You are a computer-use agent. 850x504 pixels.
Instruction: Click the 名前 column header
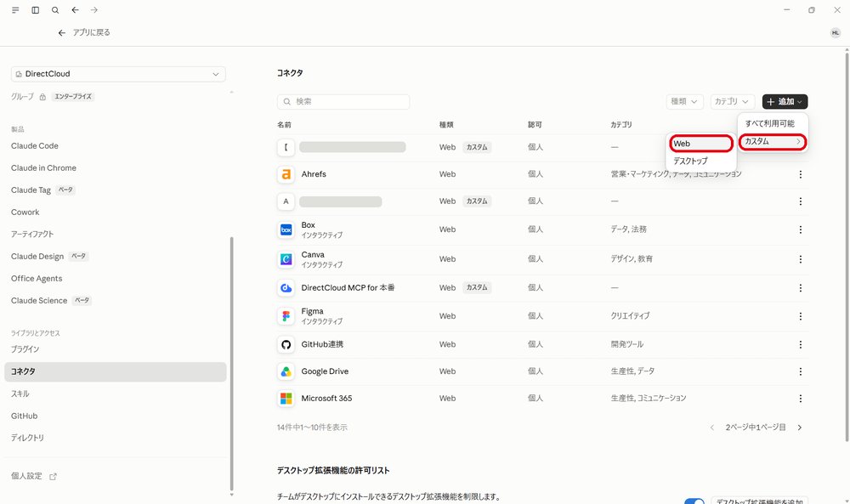[x=284, y=125]
